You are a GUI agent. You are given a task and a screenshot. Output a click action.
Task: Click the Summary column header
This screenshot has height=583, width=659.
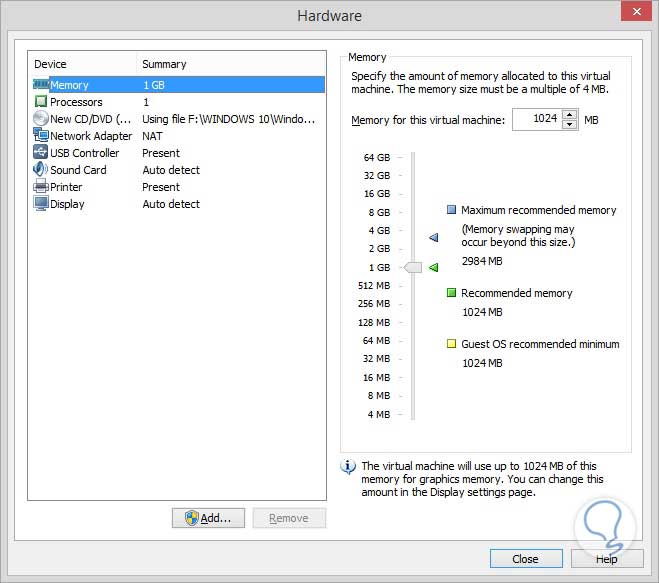point(164,64)
